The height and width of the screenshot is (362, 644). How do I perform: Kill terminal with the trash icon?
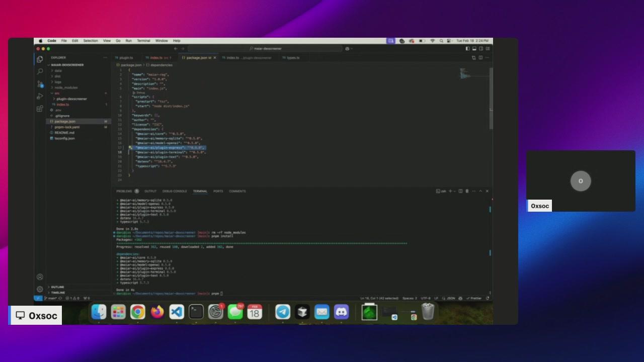[x=467, y=191]
